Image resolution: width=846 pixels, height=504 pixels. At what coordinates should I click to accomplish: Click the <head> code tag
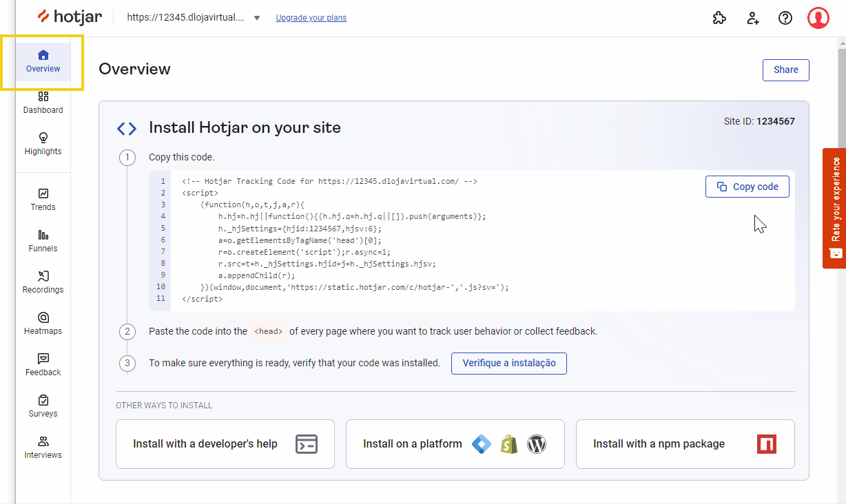click(x=268, y=331)
